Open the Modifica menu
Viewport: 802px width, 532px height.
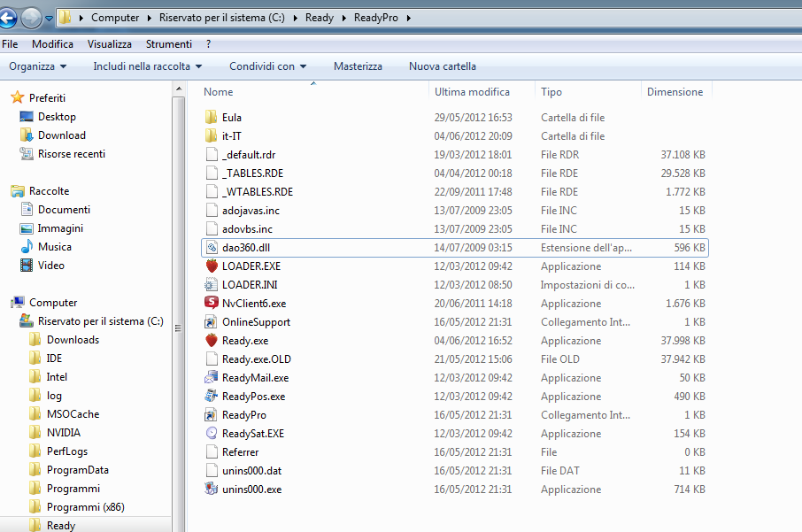(x=53, y=44)
